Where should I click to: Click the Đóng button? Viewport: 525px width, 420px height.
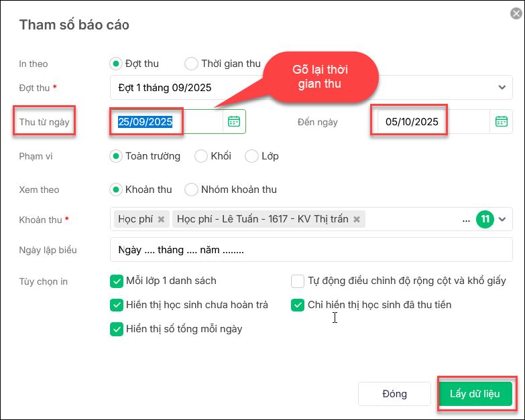[394, 393]
